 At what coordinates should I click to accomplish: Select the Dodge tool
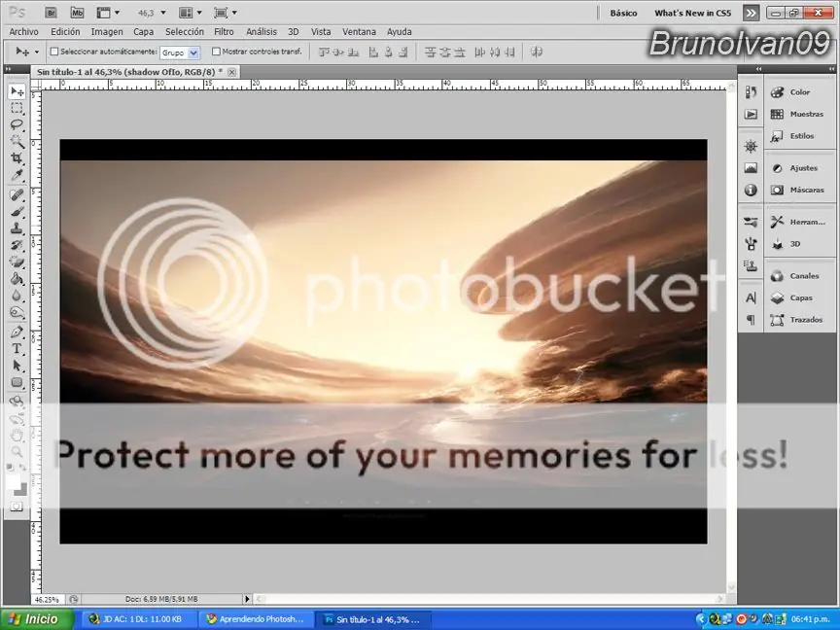click(x=17, y=312)
